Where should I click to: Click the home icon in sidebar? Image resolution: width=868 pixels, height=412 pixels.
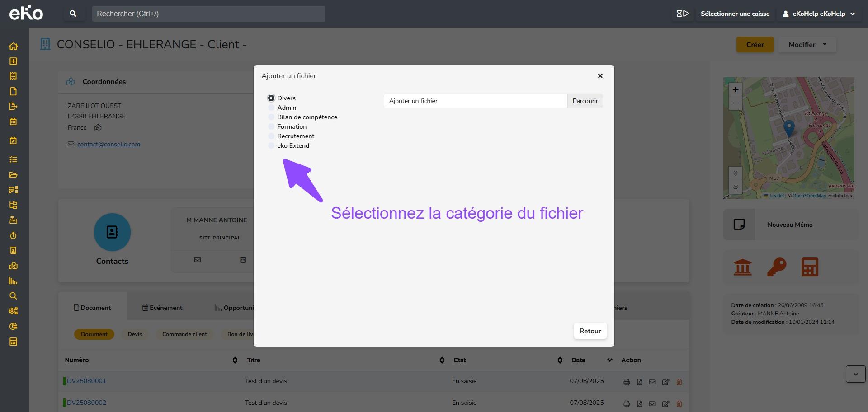point(13,46)
